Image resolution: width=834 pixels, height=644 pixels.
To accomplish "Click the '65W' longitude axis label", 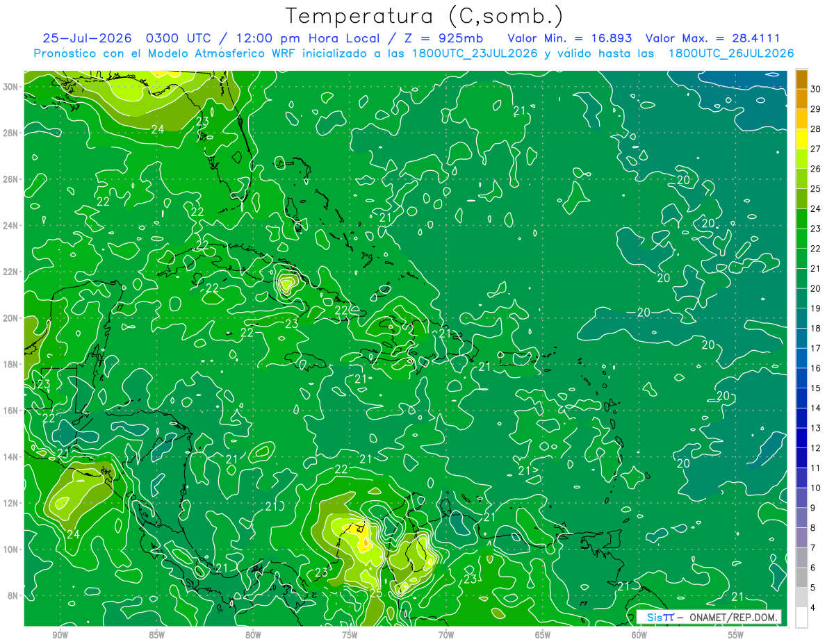I will point(543,635).
